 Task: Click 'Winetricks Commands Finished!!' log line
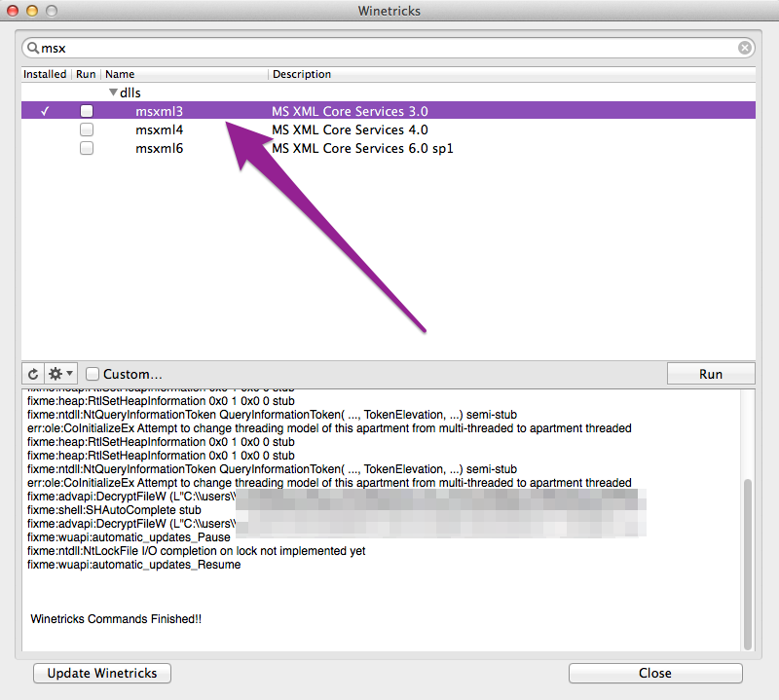click(x=116, y=619)
